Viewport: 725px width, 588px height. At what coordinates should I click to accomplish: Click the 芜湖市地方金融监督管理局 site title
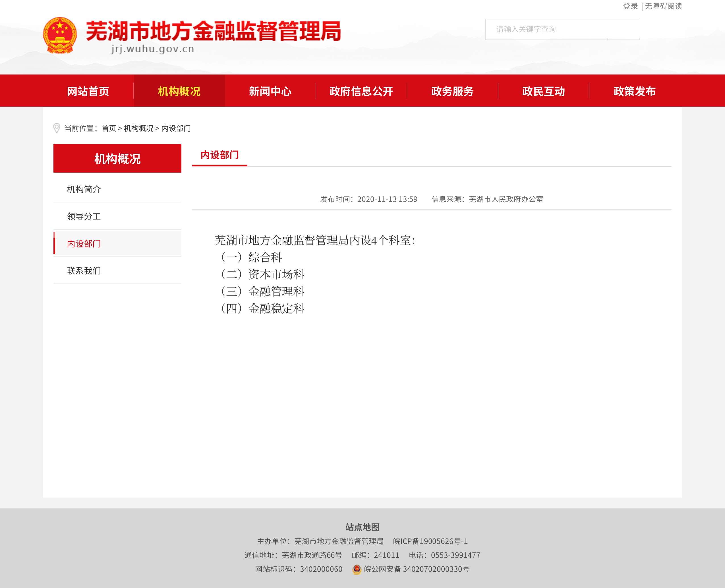coord(213,31)
